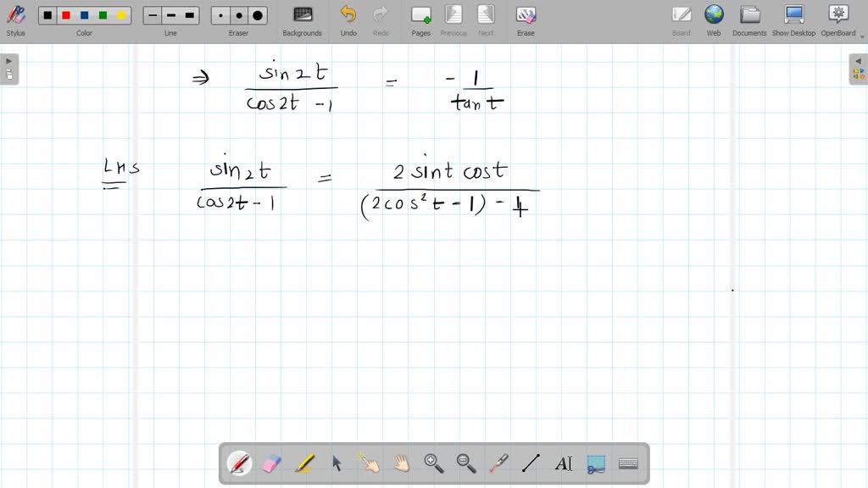
Task: Choose the Draw lines tool
Action: (531, 463)
